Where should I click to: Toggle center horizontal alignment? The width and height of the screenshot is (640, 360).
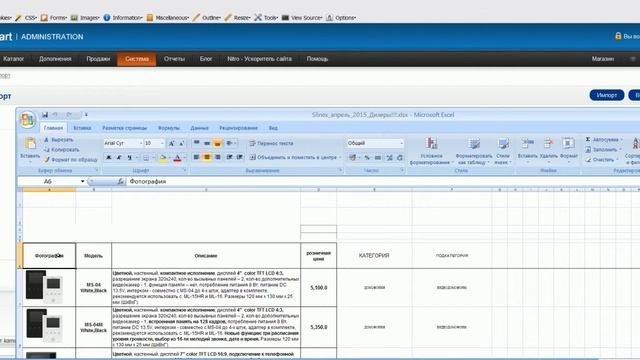(x=207, y=157)
